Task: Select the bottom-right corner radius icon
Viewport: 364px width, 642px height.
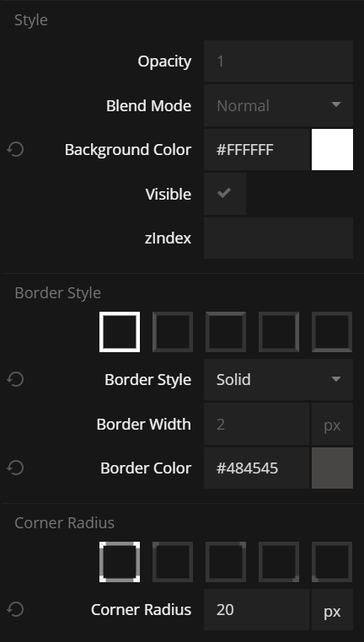Action: point(279,562)
